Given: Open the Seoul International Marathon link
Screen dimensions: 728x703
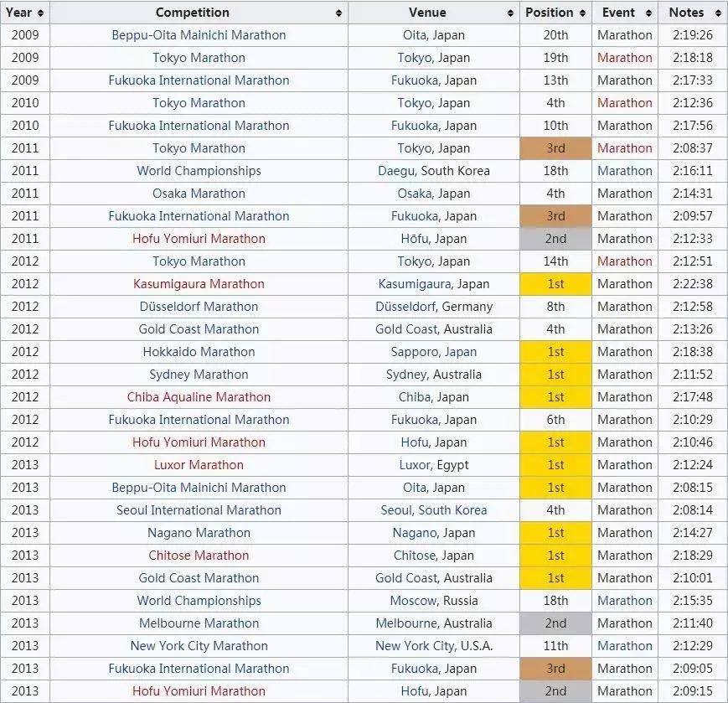Looking at the screenshot, I should click(199, 510).
